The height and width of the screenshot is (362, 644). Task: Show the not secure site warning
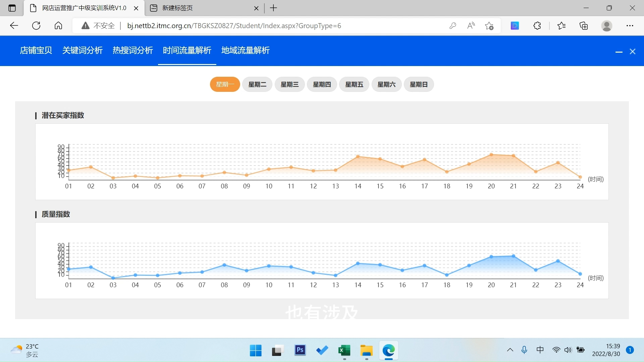pyautogui.click(x=98, y=26)
